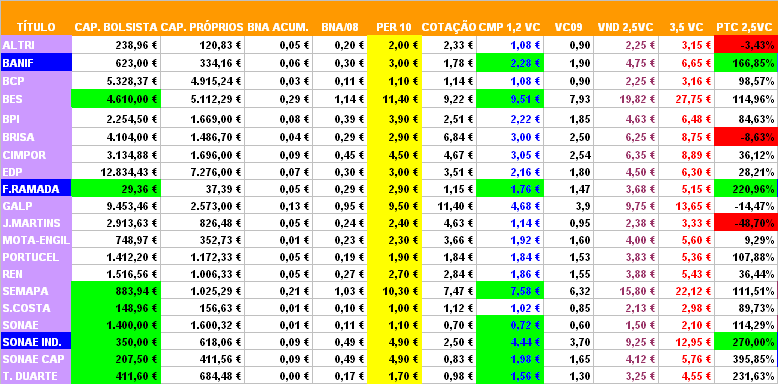Image resolution: width=780 pixels, height=385 pixels.
Task: Click GALP VC09 value 3,9
Action: click(569, 206)
